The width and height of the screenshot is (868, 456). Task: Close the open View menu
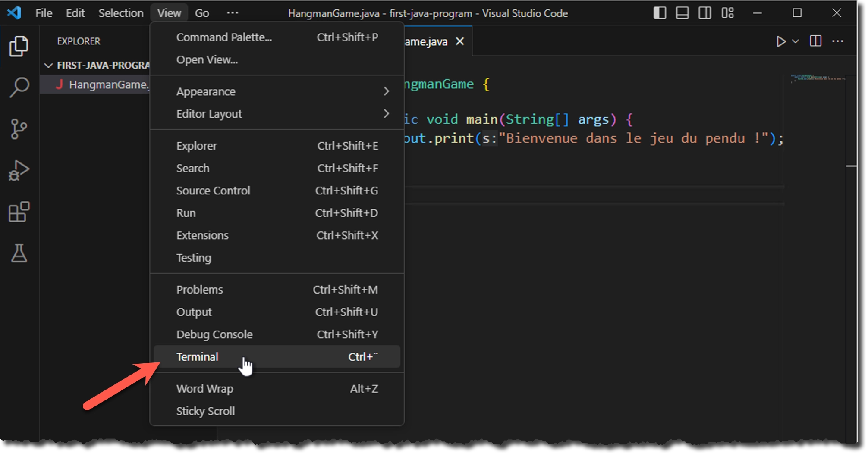click(169, 13)
